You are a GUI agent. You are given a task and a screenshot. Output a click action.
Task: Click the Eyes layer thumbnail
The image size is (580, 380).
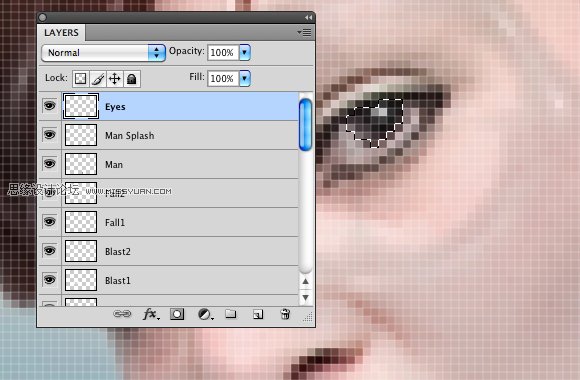click(81, 106)
